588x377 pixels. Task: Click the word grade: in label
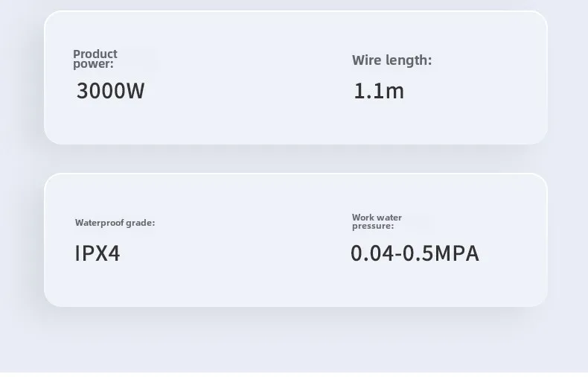140,223
